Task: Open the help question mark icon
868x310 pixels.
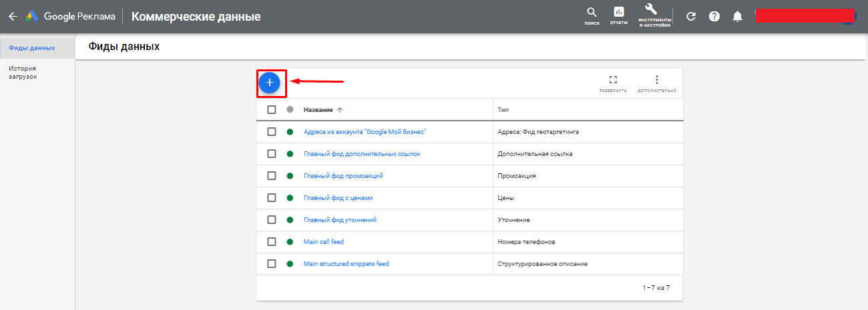Action: (x=714, y=17)
